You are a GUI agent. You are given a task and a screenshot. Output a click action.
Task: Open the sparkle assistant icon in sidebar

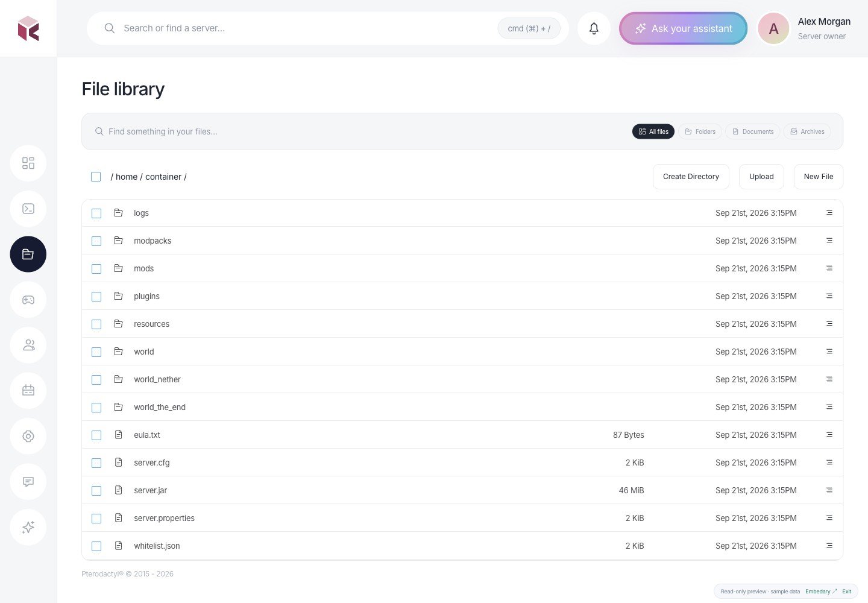point(28,527)
